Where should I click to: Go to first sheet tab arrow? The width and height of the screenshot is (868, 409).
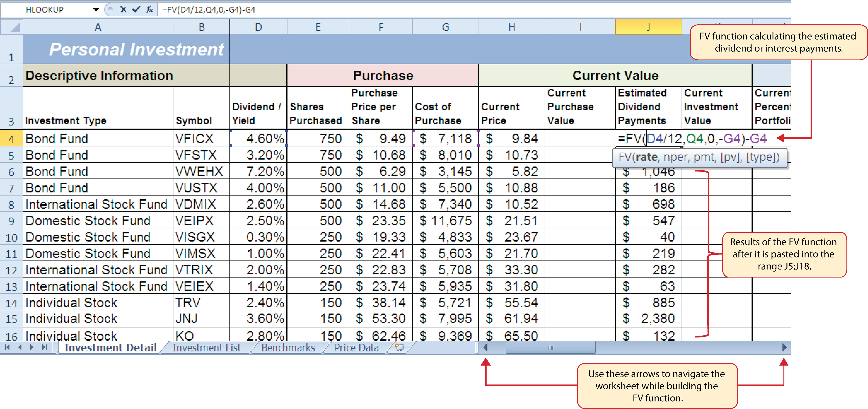coord(7,347)
